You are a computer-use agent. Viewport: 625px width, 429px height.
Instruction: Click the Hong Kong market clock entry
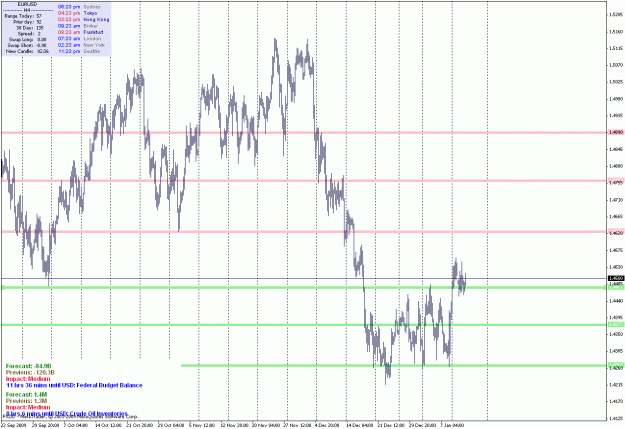(83, 19)
